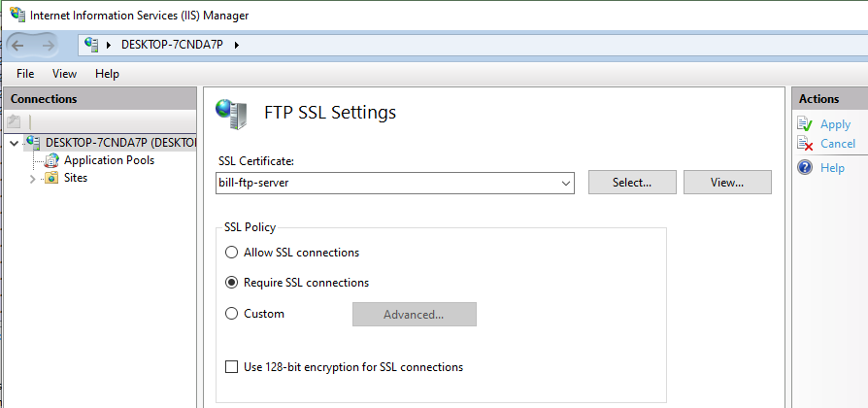Image resolution: width=868 pixels, height=408 pixels.
Task: Click the Select... certificate button
Action: [631, 183]
